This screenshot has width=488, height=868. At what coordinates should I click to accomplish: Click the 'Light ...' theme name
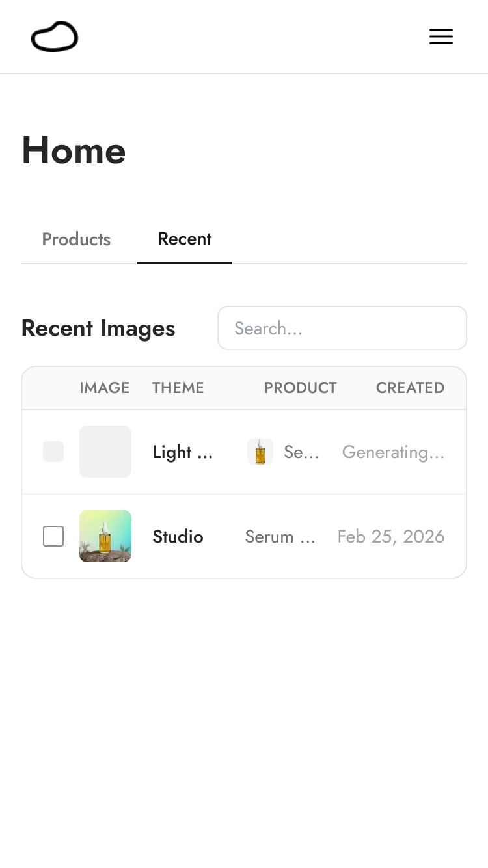pos(182,452)
